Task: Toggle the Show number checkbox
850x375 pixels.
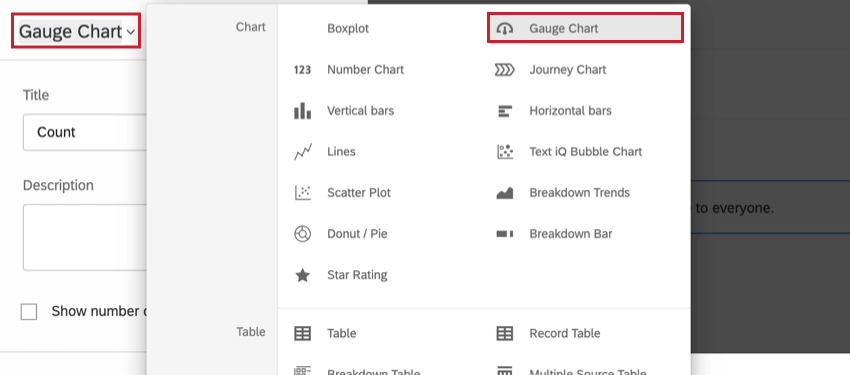Action: [x=29, y=312]
